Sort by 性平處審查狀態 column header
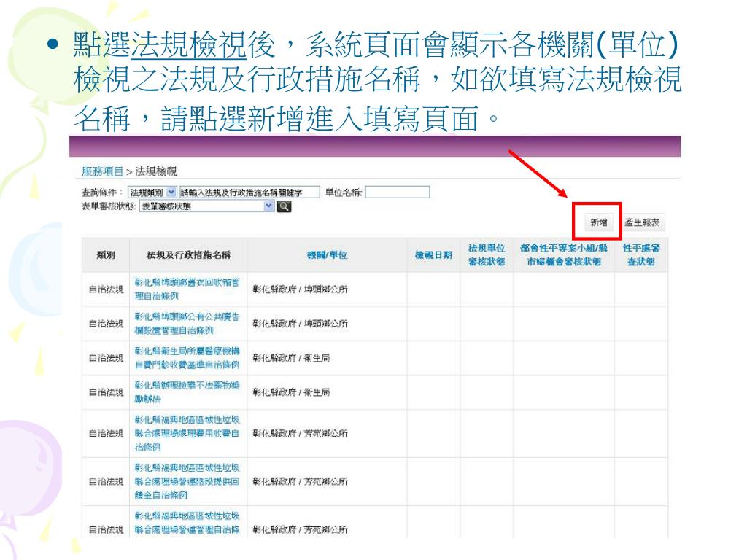This screenshot has height=560, width=747. tap(641, 255)
